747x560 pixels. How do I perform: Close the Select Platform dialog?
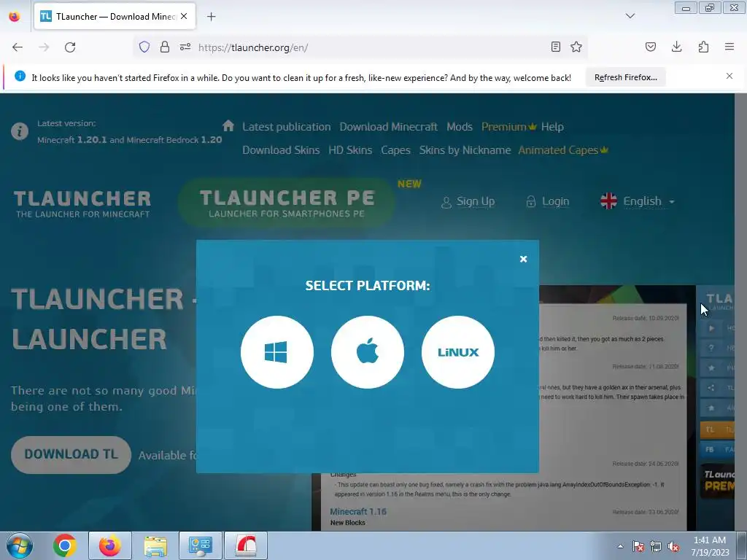point(523,259)
